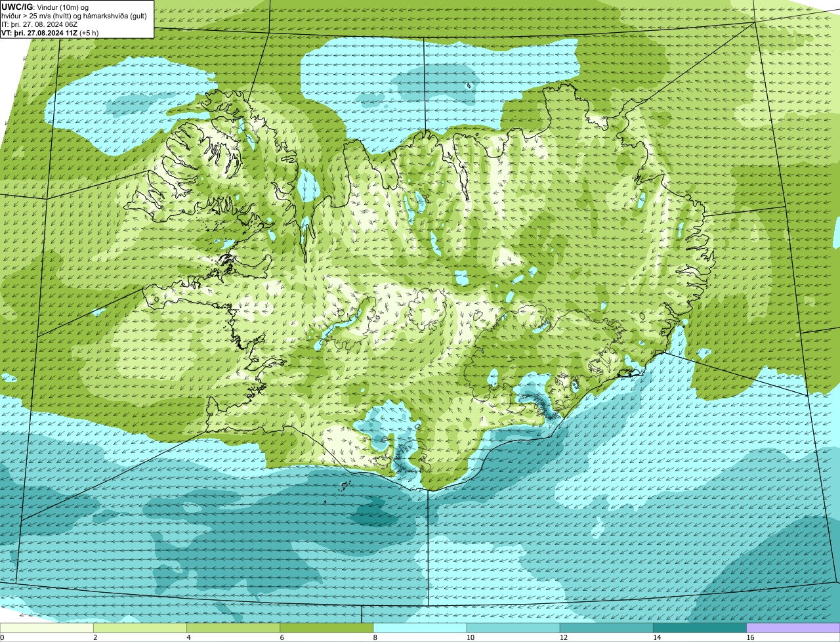Click the light green 2–4 m/s legend swatch
The height and width of the screenshot is (642, 840).
[x=140, y=628]
